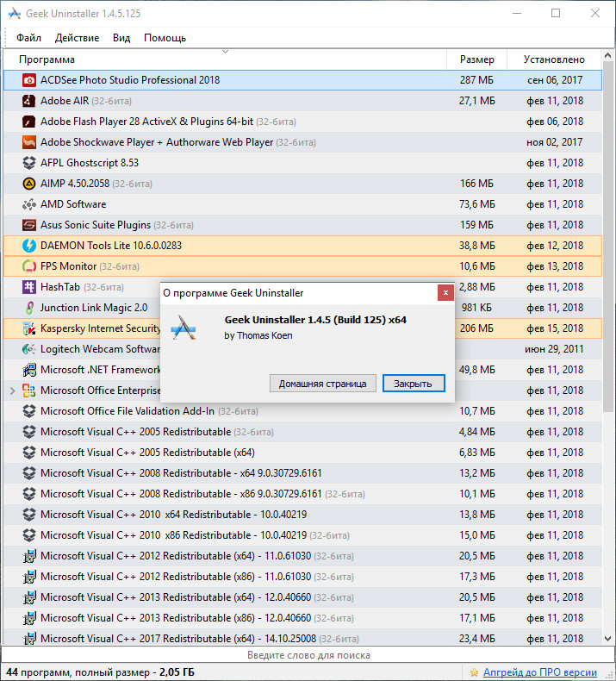The image size is (616, 681).
Task: Click the star icon beside the PRO upgrade link
Action: click(x=474, y=672)
